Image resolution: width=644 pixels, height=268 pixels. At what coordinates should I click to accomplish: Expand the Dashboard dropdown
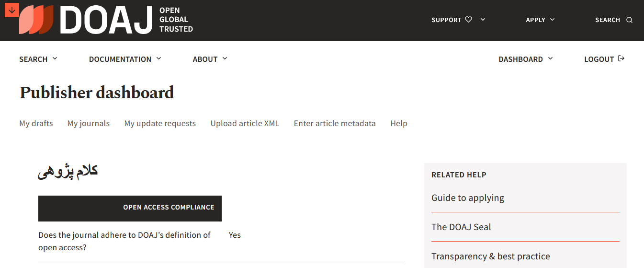coord(525,59)
